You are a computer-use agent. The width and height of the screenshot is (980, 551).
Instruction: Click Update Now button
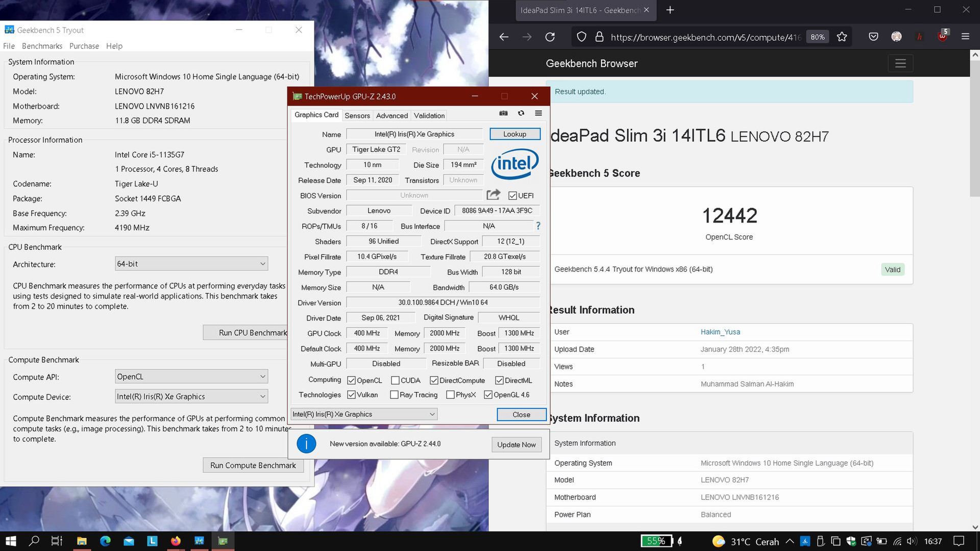point(517,444)
